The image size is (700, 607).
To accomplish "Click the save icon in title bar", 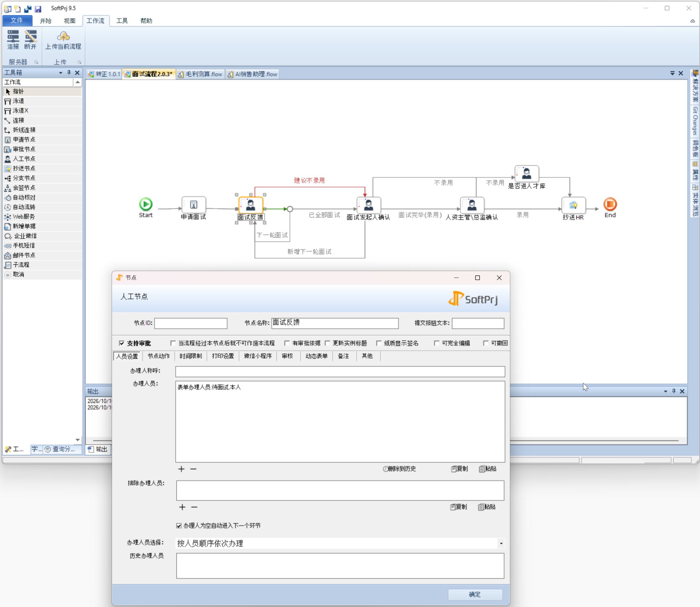I will [38, 9].
